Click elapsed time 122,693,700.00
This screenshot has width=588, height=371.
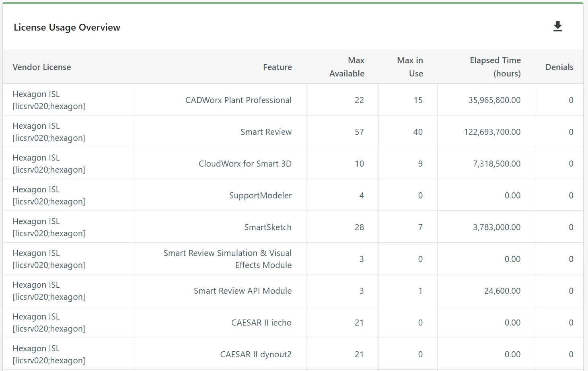(492, 132)
